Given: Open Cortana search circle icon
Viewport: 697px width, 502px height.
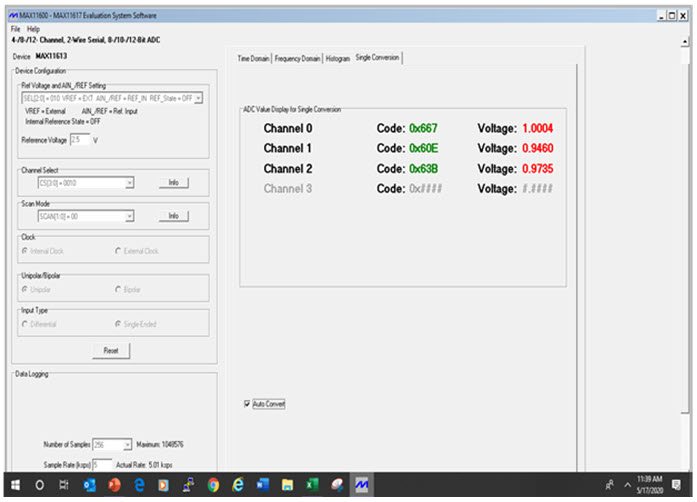Looking at the screenshot, I should pos(40,485).
